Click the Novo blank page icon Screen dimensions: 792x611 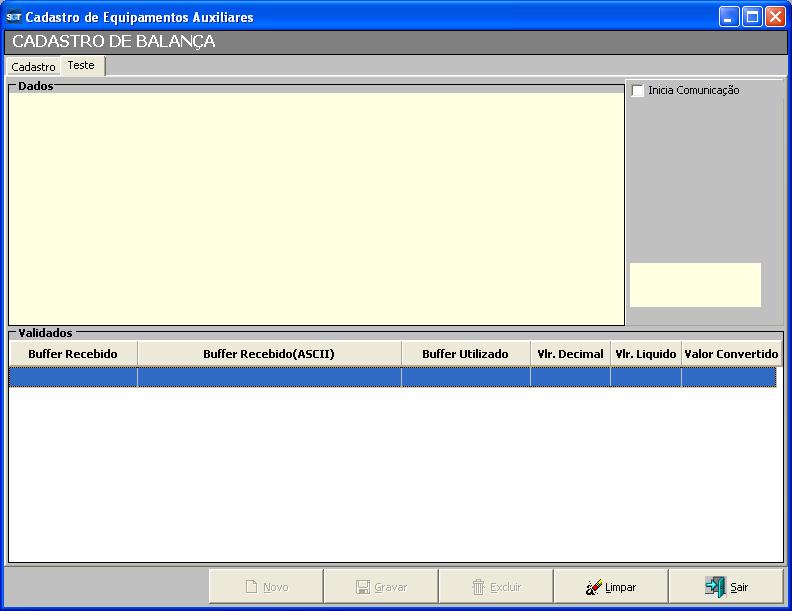tap(252, 587)
